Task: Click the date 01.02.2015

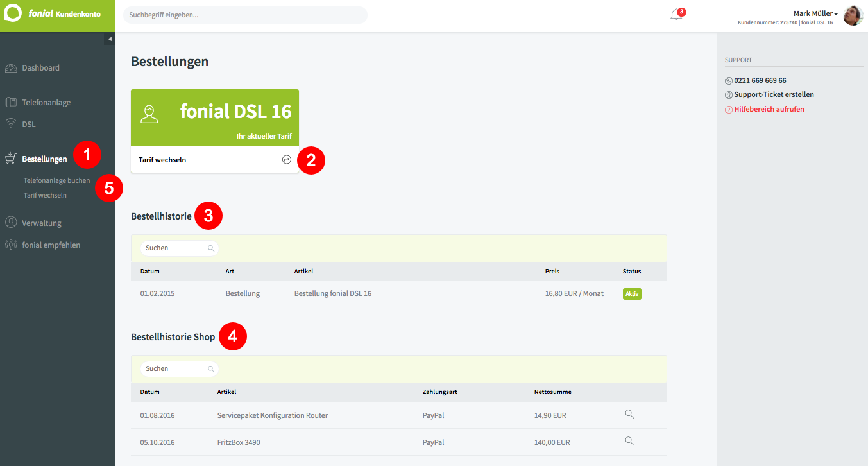Action: [157, 293]
